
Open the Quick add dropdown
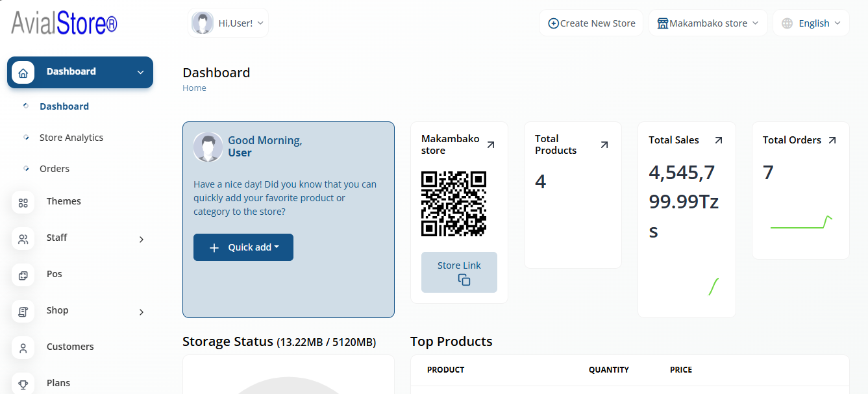[x=243, y=247]
